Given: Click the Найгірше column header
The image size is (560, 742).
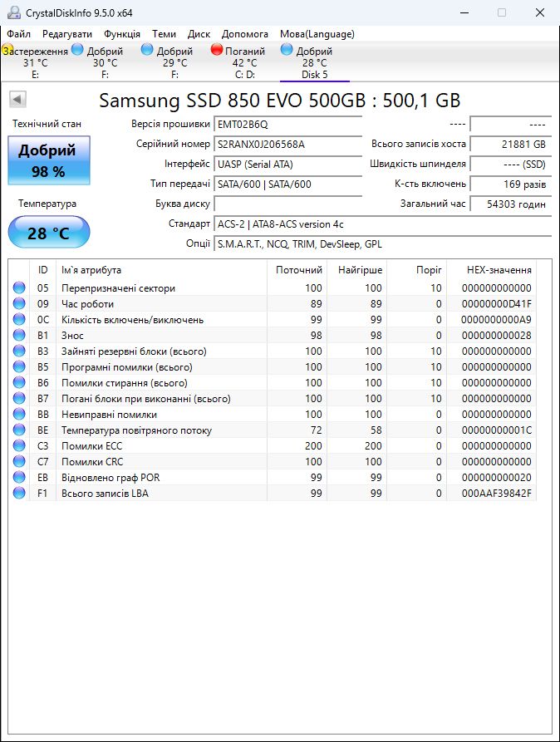Looking at the screenshot, I should [x=357, y=270].
